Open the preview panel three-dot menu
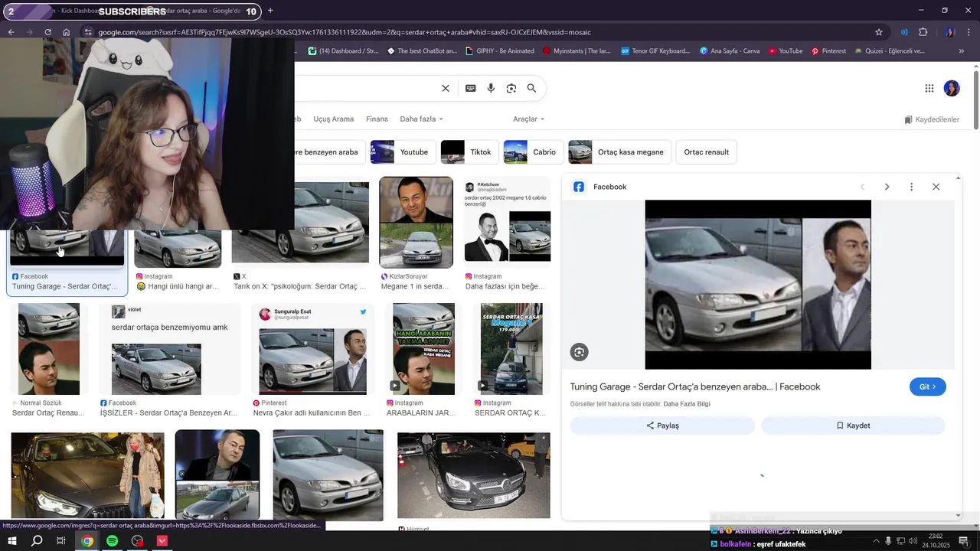The image size is (980, 551). point(911,187)
